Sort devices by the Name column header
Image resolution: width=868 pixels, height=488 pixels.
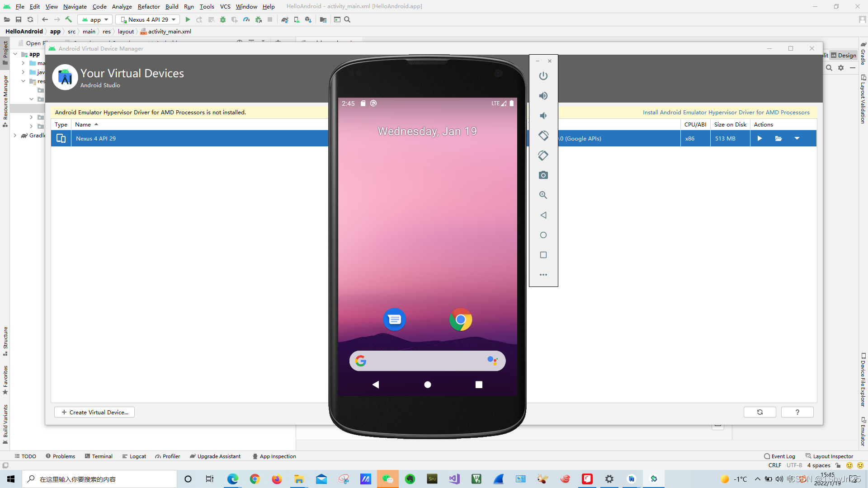tap(83, 125)
